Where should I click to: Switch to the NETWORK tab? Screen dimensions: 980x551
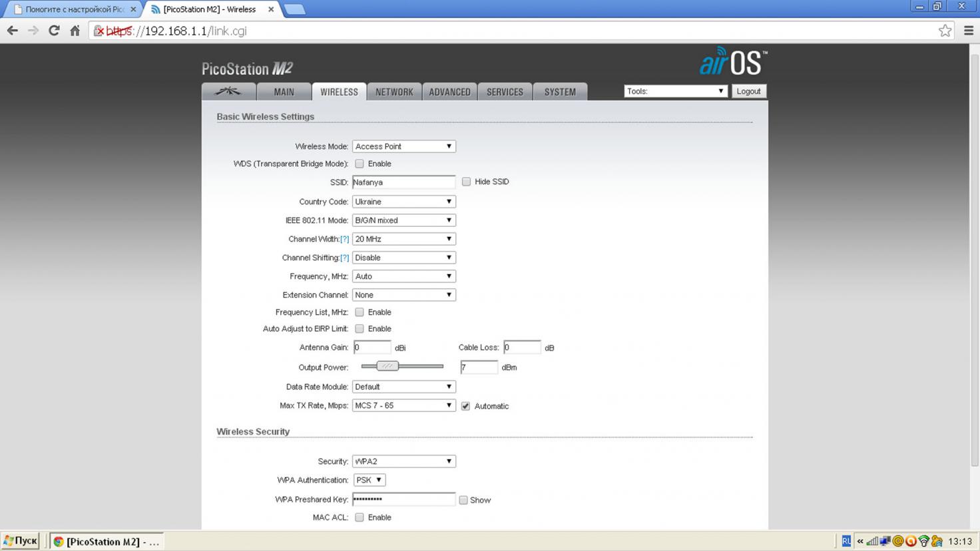pos(394,92)
